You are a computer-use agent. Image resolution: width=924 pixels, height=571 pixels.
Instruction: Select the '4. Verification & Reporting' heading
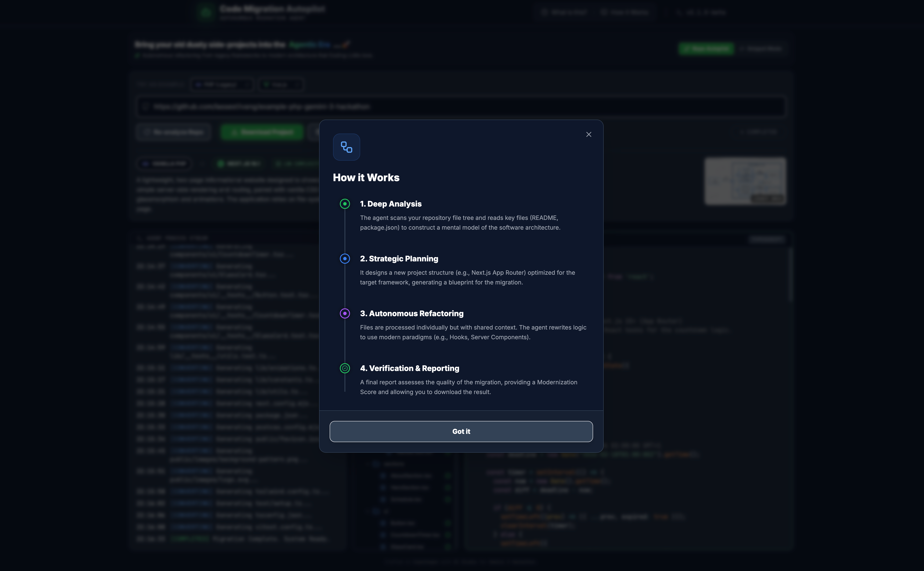(x=409, y=368)
